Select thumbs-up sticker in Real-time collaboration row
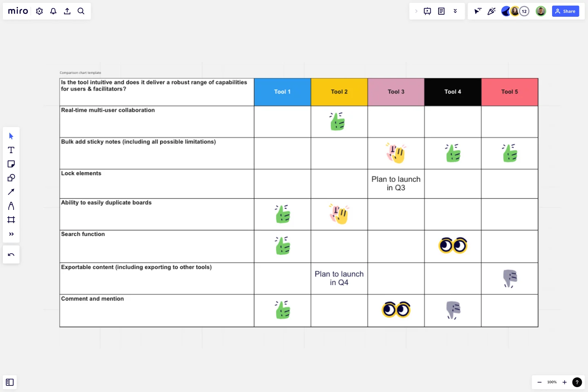 point(338,121)
